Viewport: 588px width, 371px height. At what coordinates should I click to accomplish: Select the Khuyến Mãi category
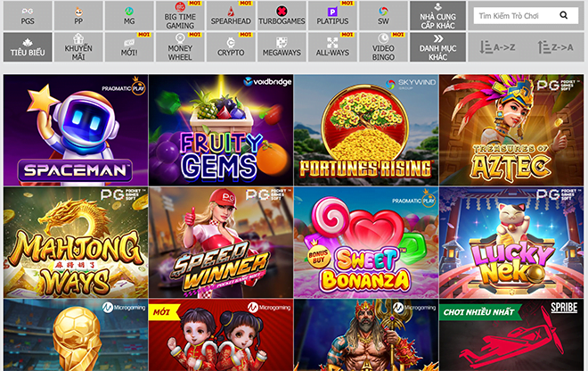coord(78,47)
